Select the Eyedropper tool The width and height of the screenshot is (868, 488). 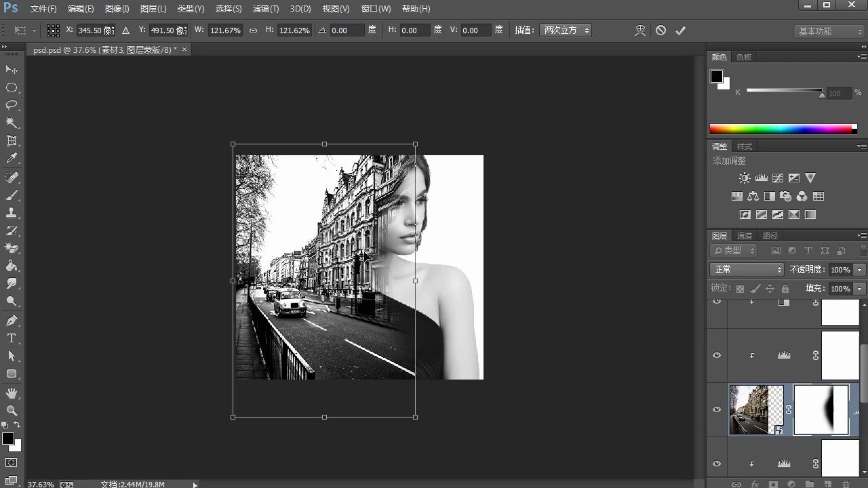[x=12, y=159]
